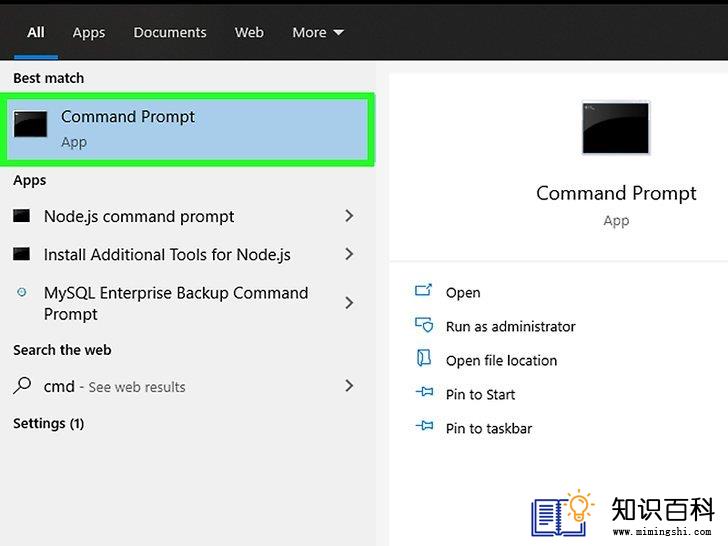This screenshot has height=546, width=728.
Task: Select Command Prompt best match result
Action: (x=187, y=130)
